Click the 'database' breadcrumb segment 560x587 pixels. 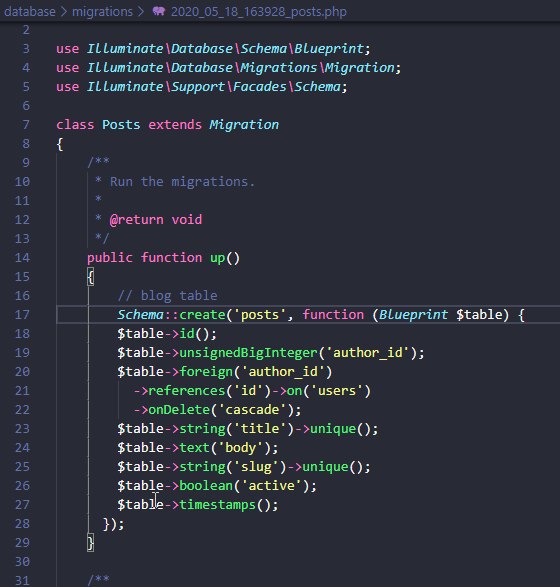(x=30, y=12)
